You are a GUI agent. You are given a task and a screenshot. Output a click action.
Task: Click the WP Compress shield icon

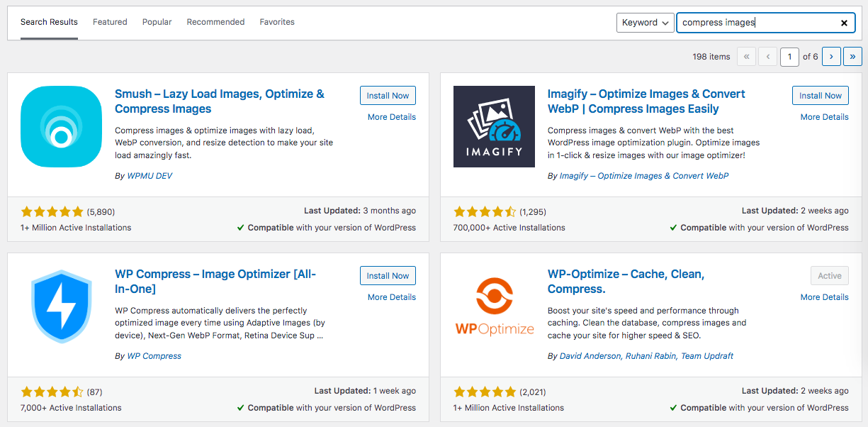(x=61, y=306)
